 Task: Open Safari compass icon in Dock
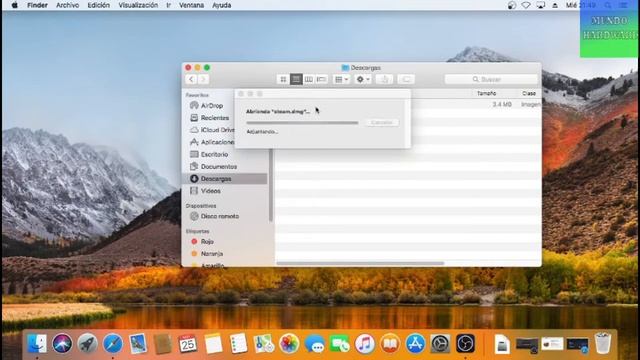[113, 344]
